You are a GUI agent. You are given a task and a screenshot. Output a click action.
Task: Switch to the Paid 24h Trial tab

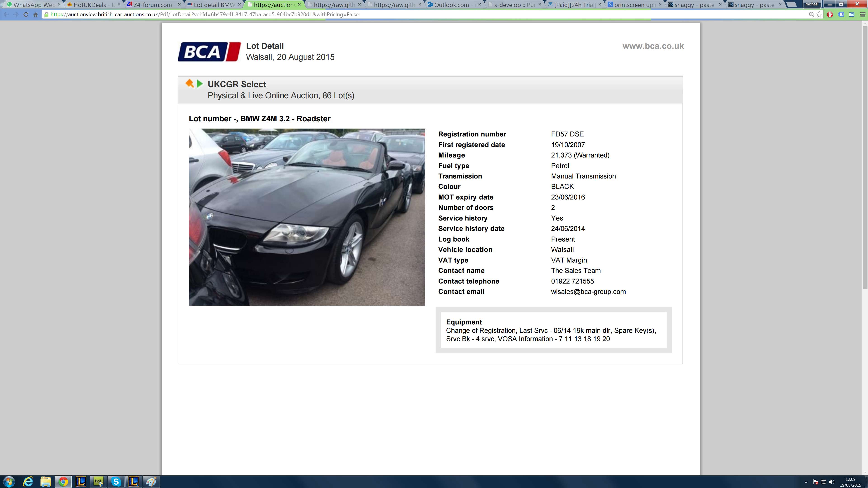(575, 5)
